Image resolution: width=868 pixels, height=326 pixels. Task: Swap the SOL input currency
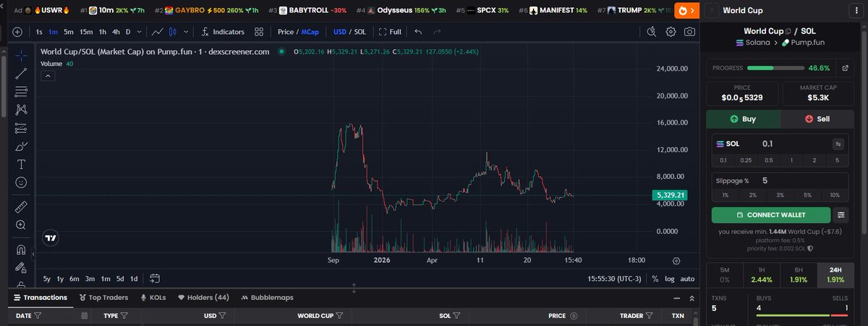point(838,143)
